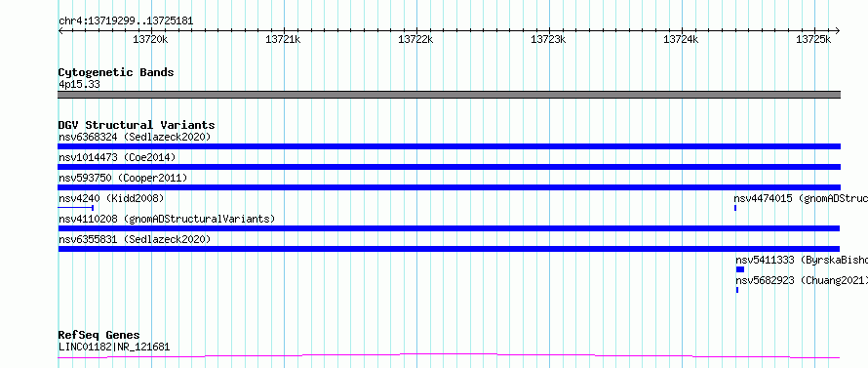Click the blue bar under nsv4110208
Screen dimensions: 868x368
[x=449, y=228]
